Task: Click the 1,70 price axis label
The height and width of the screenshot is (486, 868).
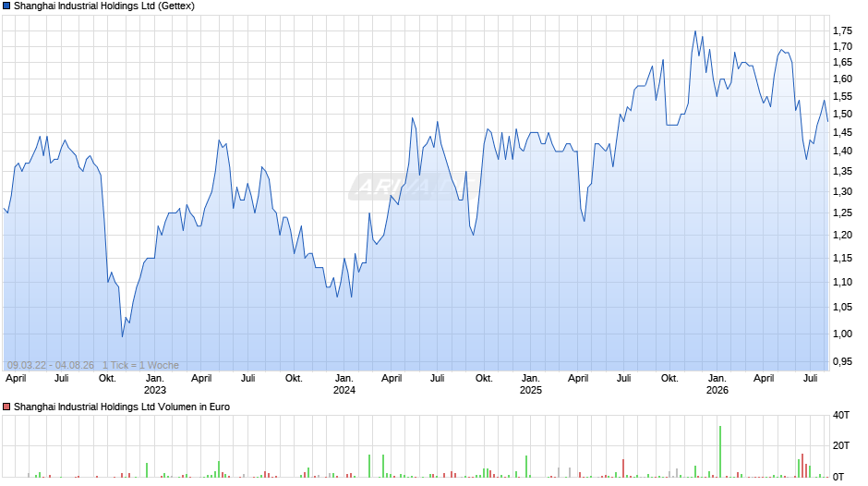Action: coord(842,46)
